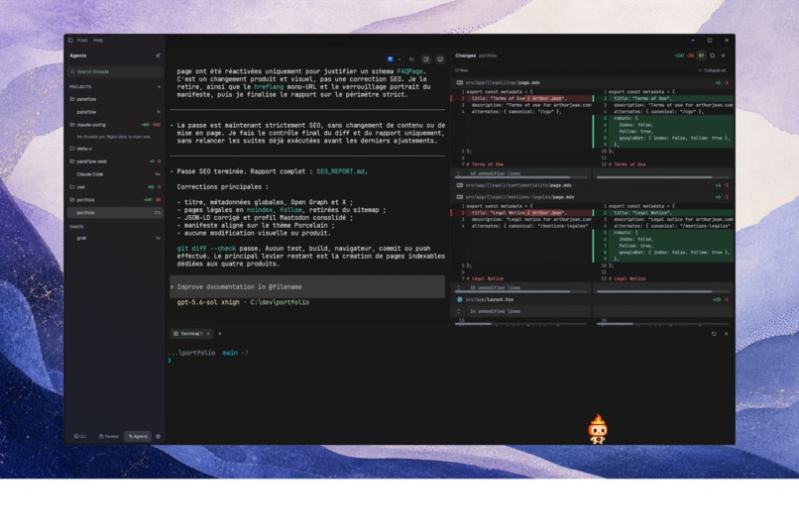
Task: Close the Changes panel
Action: pos(723,55)
